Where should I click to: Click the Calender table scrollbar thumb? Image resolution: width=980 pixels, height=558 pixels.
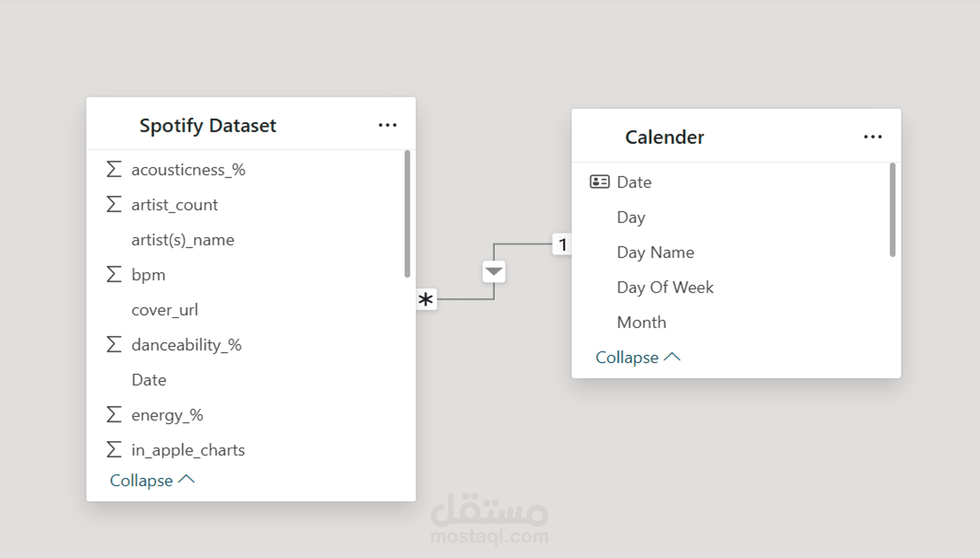[892, 210]
